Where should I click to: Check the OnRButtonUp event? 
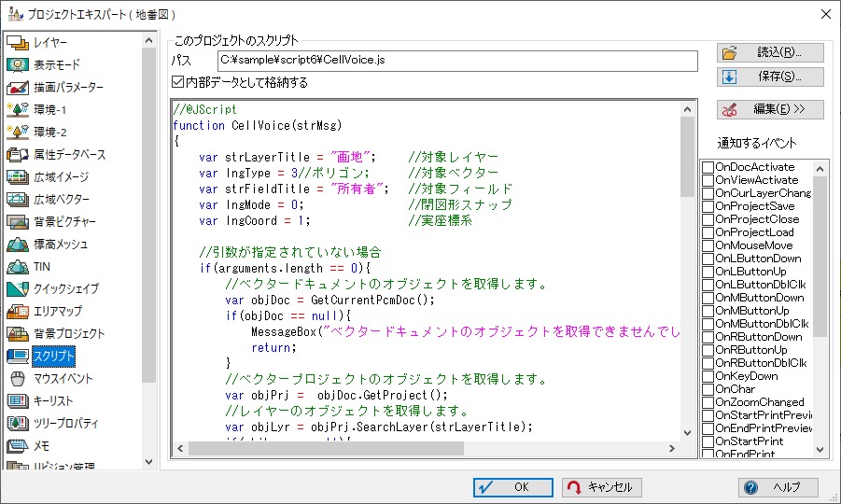[x=708, y=350]
